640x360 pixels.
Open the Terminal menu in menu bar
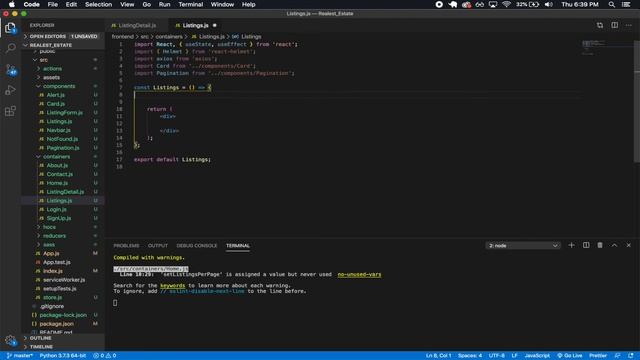click(x=190, y=4)
